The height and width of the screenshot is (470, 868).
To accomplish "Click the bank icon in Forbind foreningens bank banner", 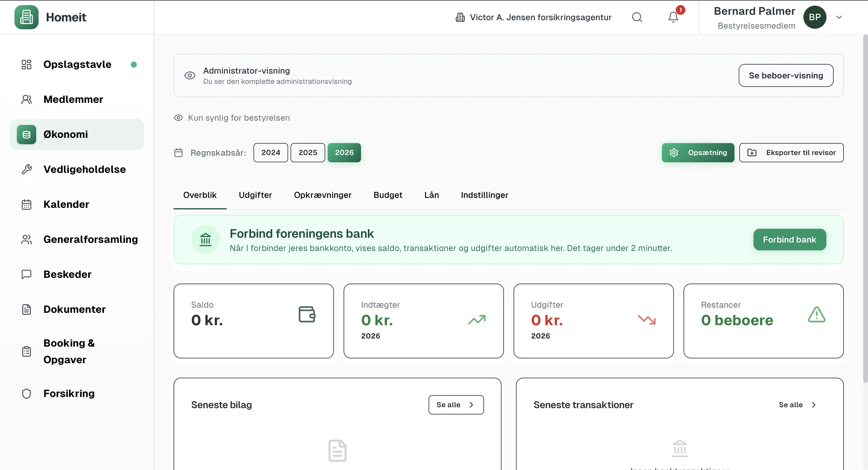I will click(x=206, y=240).
